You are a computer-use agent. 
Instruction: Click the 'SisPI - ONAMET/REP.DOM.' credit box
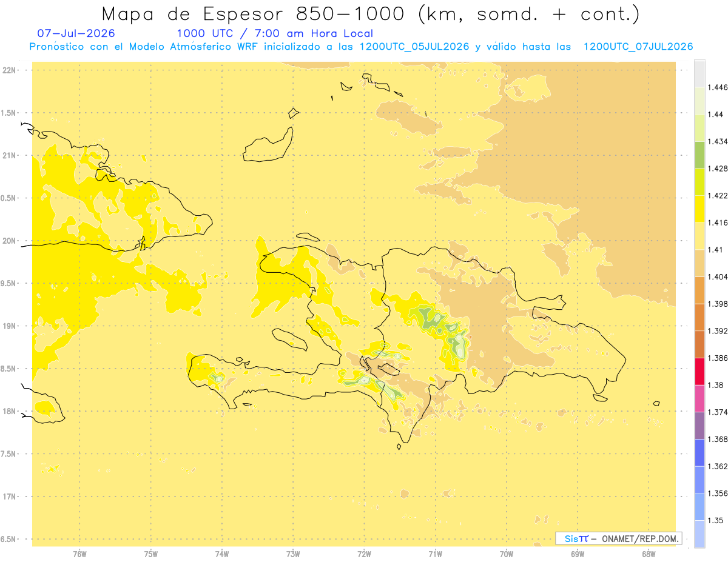(x=619, y=538)
